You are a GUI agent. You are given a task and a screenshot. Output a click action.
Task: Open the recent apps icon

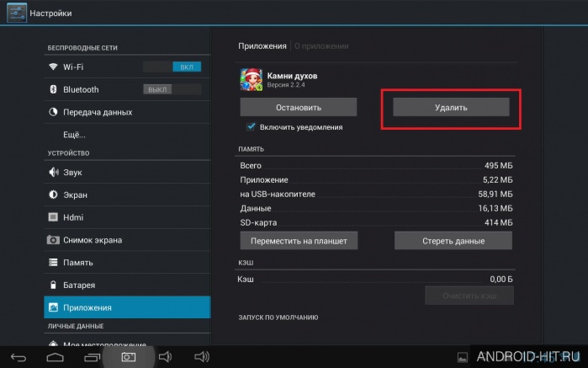pyautogui.click(x=92, y=357)
